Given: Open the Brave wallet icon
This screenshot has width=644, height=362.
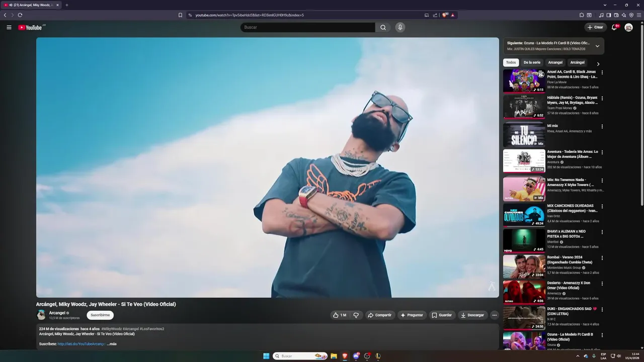Looking at the screenshot, I should (616, 15).
